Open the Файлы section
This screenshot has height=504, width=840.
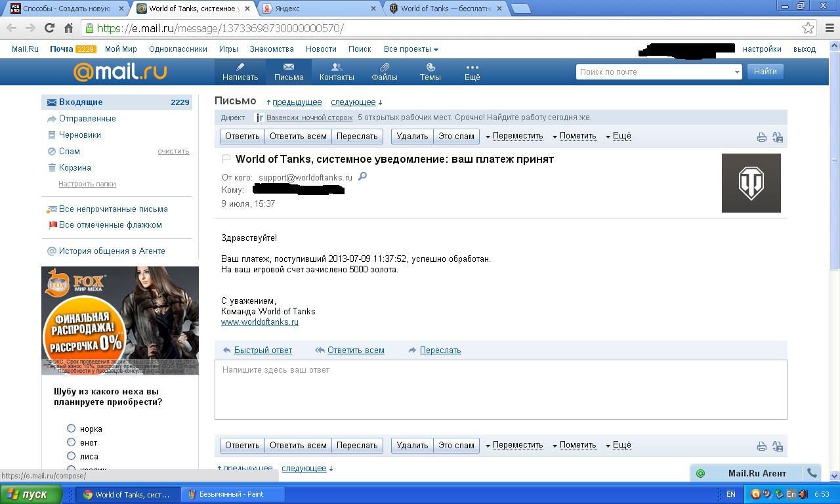(385, 72)
